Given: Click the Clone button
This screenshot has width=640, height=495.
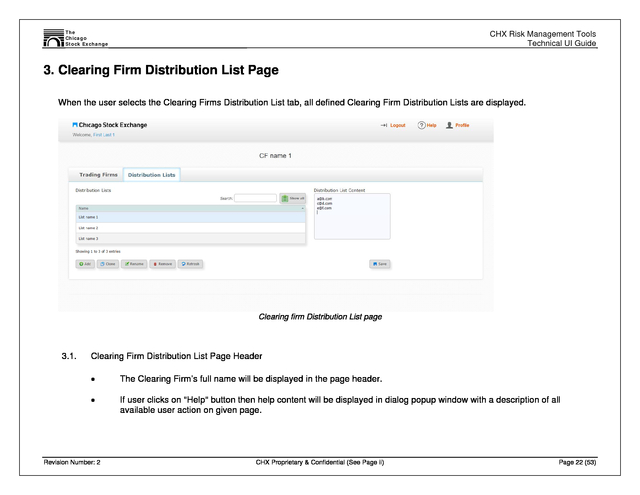Looking at the screenshot, I should click(x=108, y=264).
